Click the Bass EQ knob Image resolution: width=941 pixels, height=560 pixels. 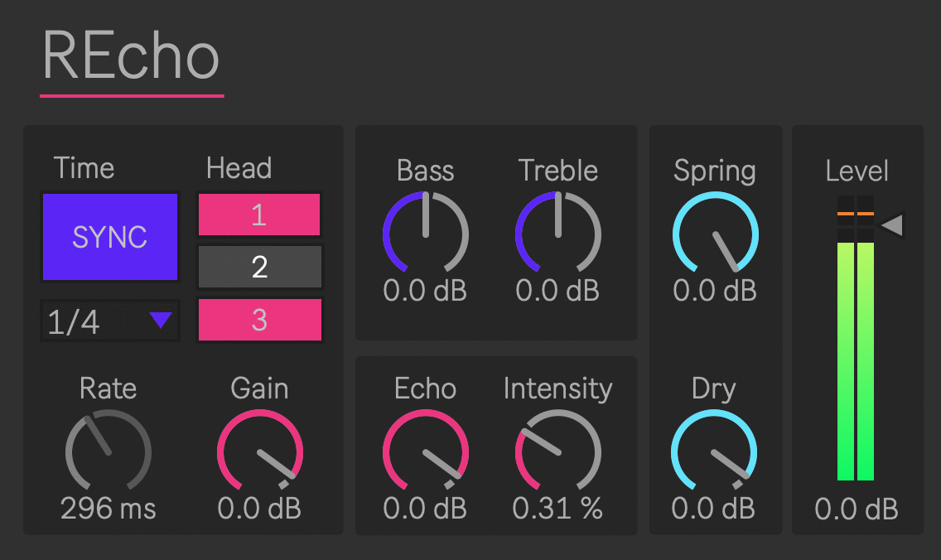426,233
